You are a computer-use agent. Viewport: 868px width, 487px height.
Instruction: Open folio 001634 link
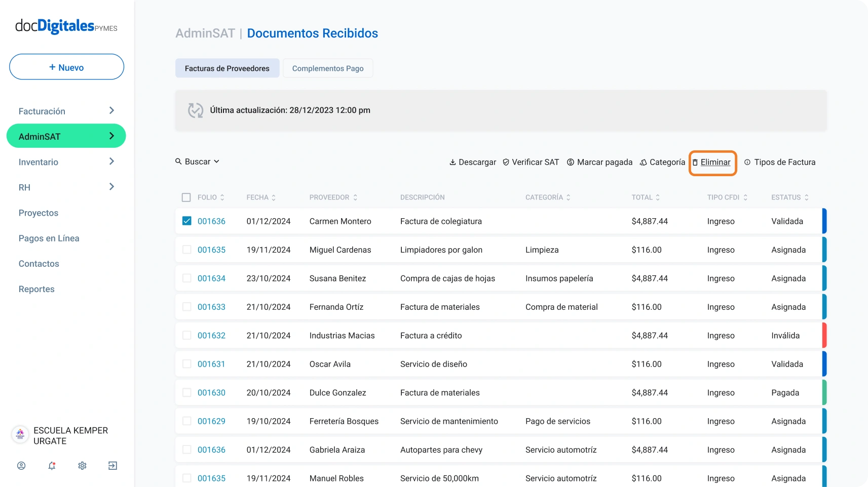pos(211,278)
